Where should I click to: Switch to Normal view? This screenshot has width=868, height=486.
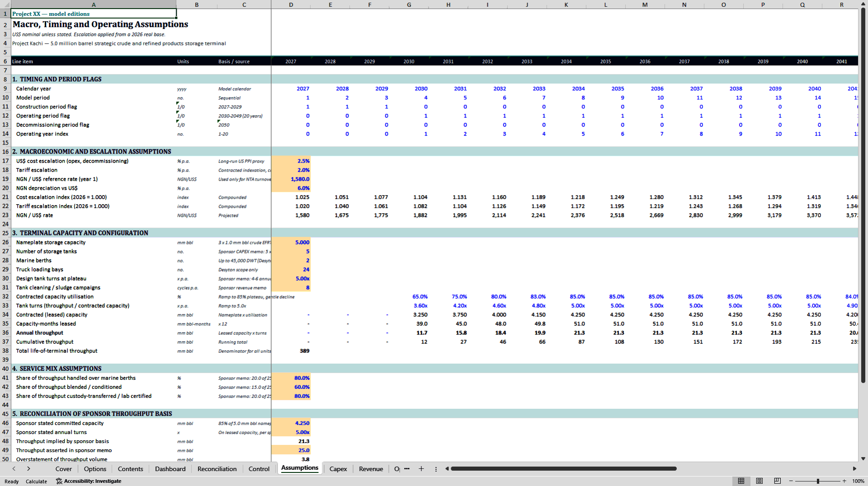tap(741, 481)
